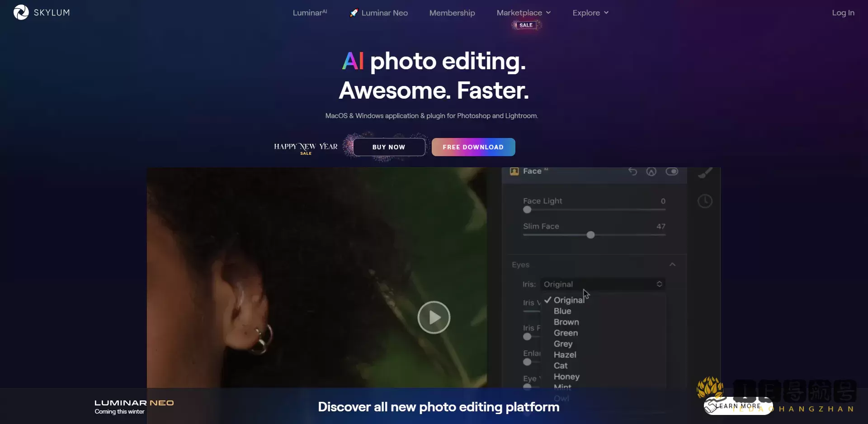This screenshot has width=868, height=424.
Task: Click the Face AI panel icon
Action: coord(514,172)
